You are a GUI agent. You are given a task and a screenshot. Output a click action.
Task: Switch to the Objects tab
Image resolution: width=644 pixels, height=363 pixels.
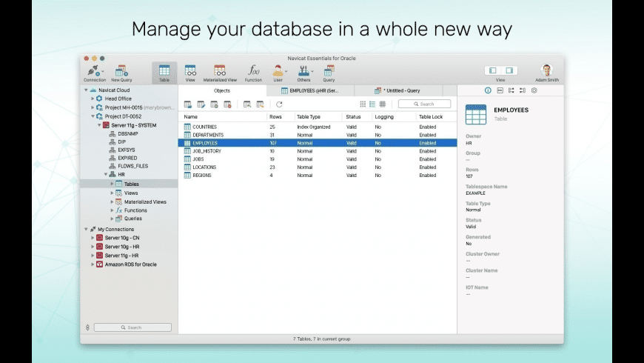222,91
